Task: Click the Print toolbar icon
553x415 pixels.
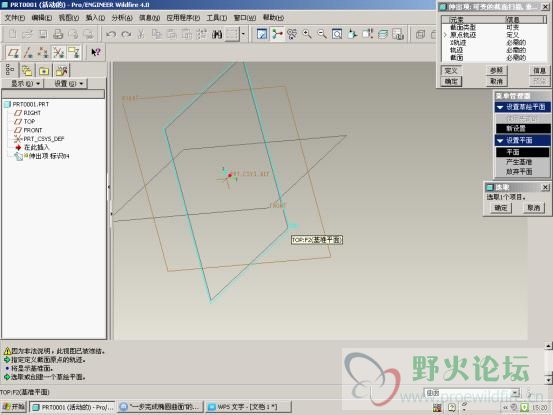Action: coord(58,34)
